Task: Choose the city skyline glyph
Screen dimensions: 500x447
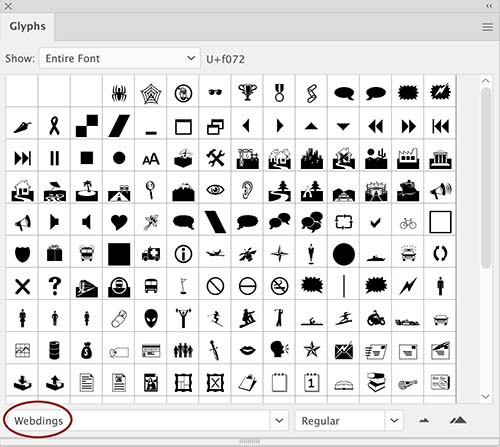Action: point(311,158)
